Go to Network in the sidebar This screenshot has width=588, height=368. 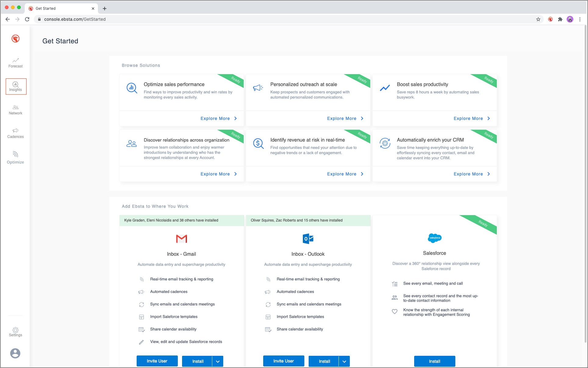tap(16, 110)
